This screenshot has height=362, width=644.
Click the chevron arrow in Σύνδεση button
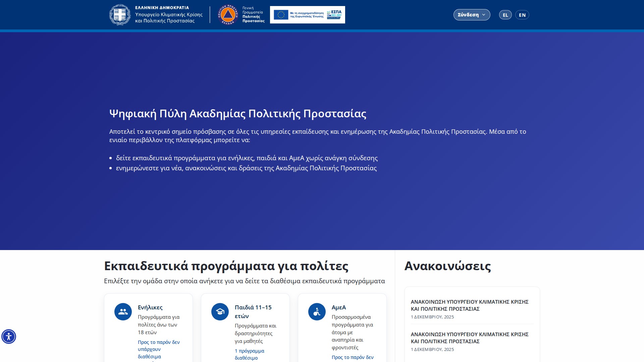point(484,15)
